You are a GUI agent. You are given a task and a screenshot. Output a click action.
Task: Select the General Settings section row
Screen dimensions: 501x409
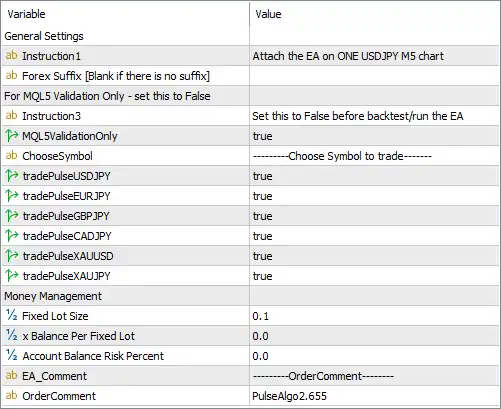tap(250, 36)
